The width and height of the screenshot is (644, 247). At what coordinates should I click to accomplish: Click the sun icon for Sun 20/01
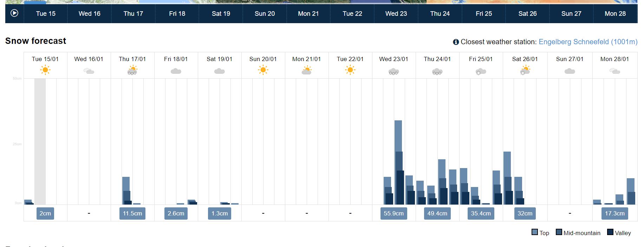[263, 70]
